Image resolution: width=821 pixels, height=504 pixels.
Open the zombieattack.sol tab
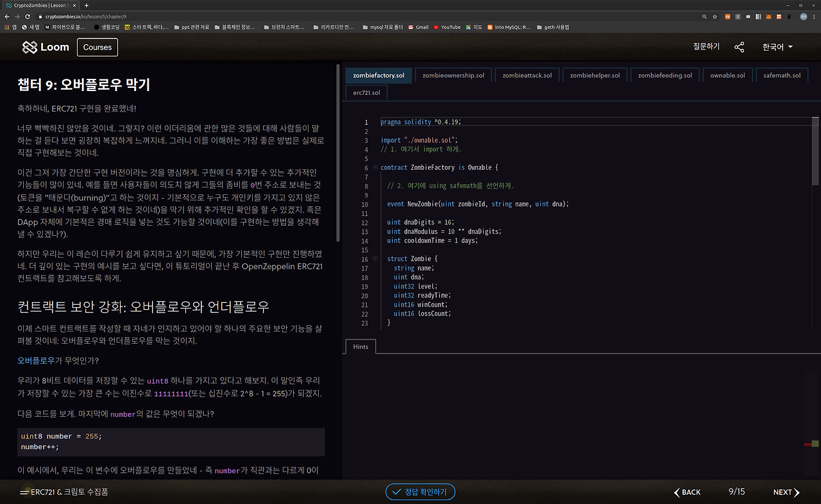[527, 75]
